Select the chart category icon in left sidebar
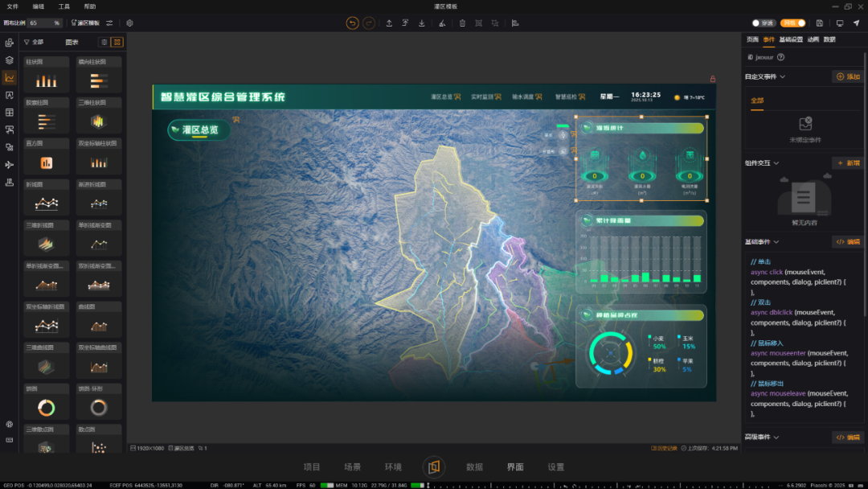 (10, 77)
